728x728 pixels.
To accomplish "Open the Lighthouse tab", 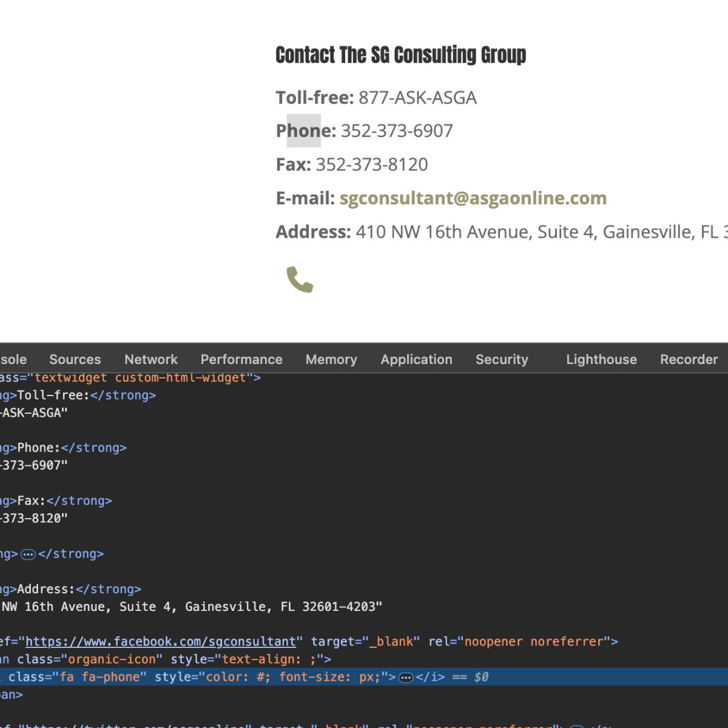I will click(x=601, y=359).
